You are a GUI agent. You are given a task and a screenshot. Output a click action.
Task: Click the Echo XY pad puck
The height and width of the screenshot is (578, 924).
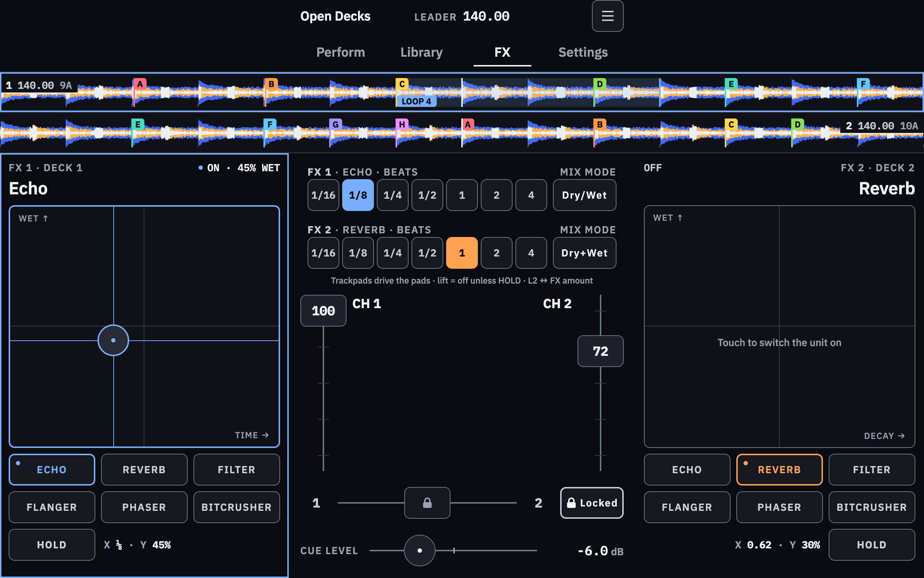point(113,340)
